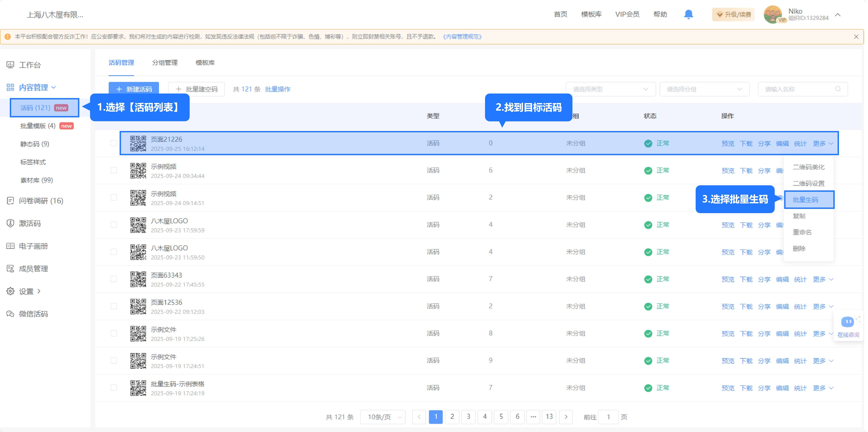Open the 工作台 workbench sidebar icon
The height and width of the screenshot is (432, 868).
coord(10,65)
